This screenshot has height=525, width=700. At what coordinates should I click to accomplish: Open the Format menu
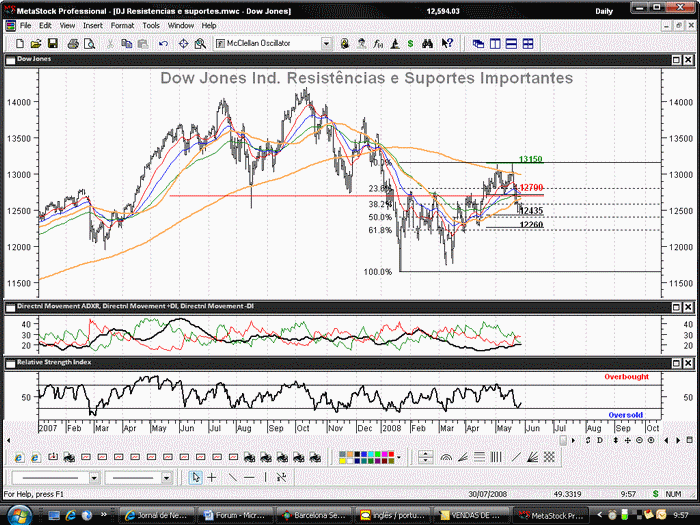[122, 26]
